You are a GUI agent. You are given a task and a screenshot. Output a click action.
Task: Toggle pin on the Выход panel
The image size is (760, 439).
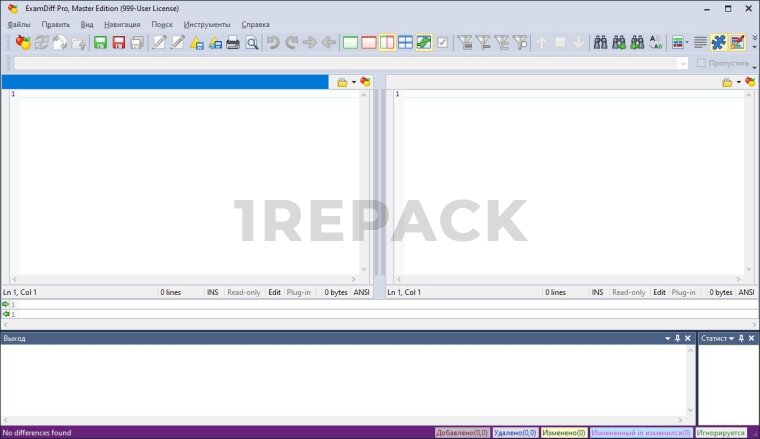pyautogui.click(x=677, y=339)
